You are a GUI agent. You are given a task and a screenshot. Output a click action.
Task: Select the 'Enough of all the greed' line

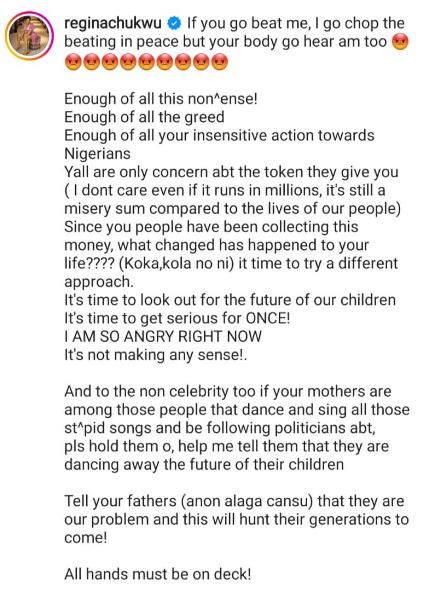[x=144, y=117]
